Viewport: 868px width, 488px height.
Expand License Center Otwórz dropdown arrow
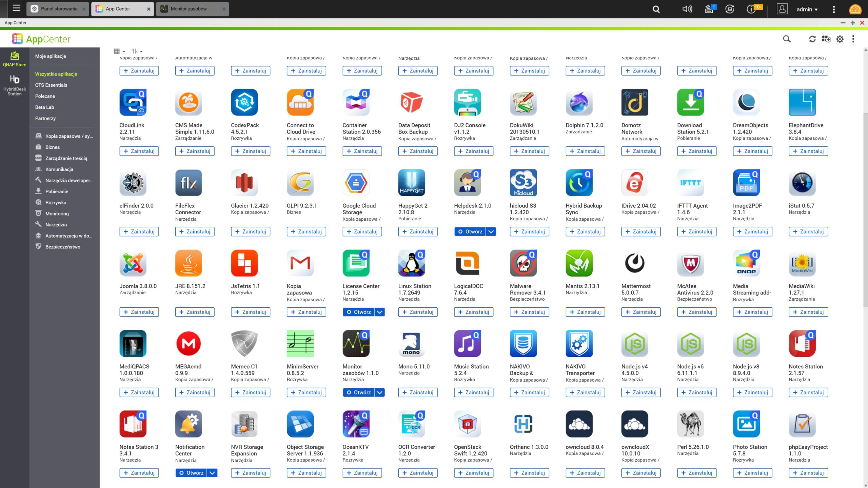point(380,312)
